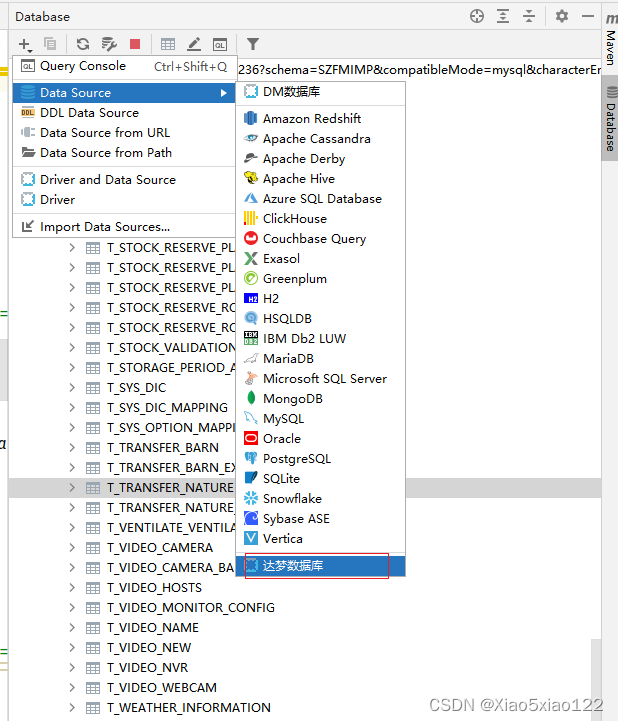
Task: Select DM数据库 data source
Action: [x=320, y=92]
